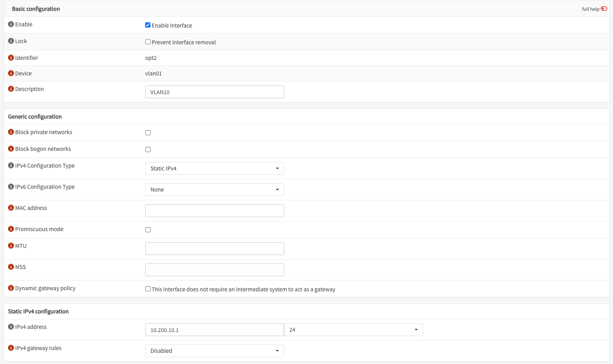Click the help icon next to Description
613x364 pixels.
point(11,89)
